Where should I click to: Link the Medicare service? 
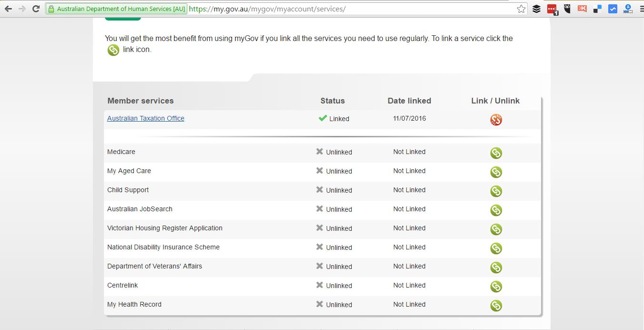[x=496, y=153]
